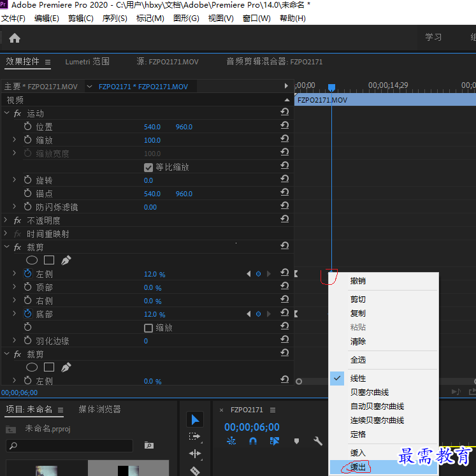
Task: Expand the 缩放 property
Action: [x=14, y=140]
